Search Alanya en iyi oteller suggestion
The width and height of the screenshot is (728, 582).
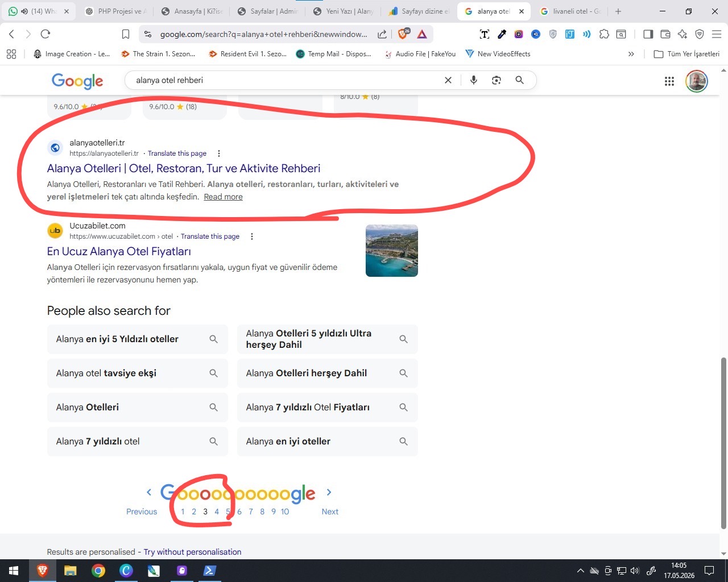328,442
